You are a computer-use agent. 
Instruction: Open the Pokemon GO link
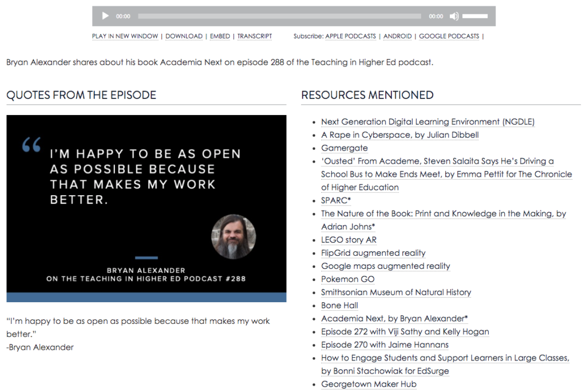pos(347,279)
